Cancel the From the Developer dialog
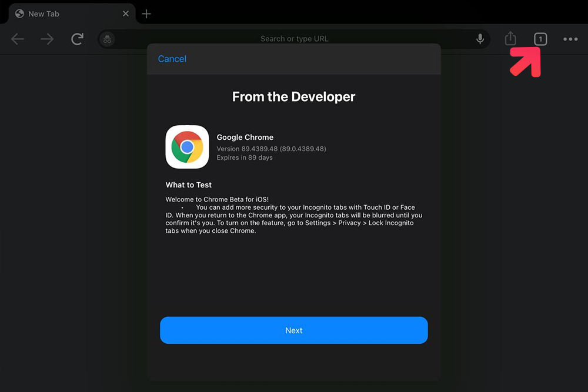The image size is (588, 392). pos(172,59)
